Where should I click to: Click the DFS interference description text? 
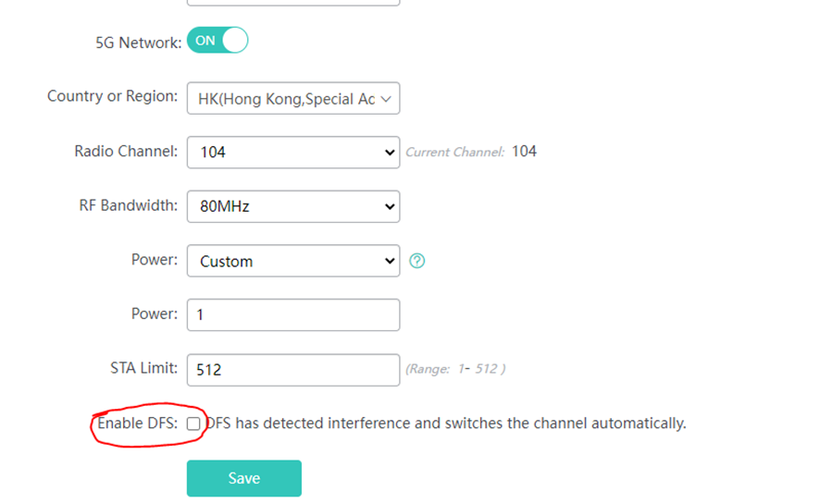(x=445, y=423)
